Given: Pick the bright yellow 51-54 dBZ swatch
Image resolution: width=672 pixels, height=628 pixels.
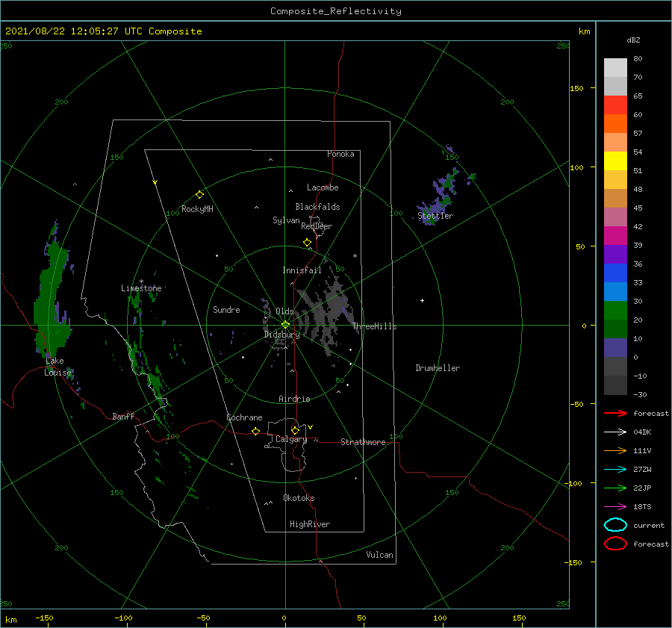Looking at the screenshot, I should [x=615, y=161].
